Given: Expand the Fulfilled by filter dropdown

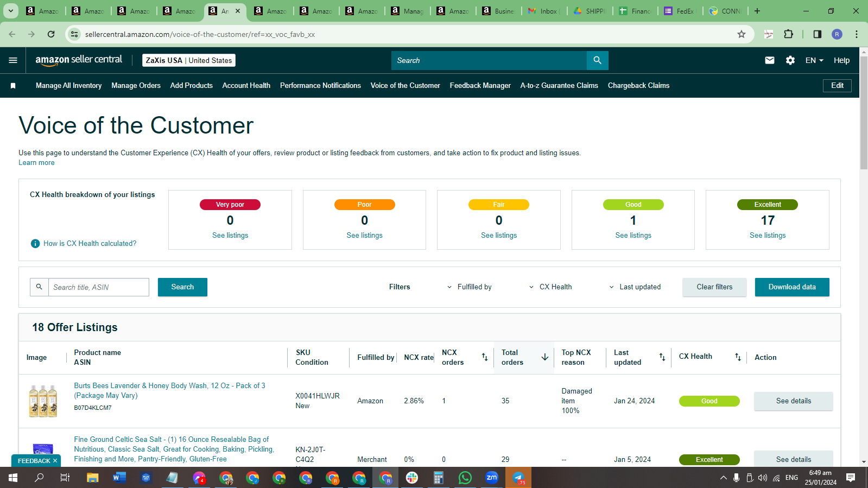Looking at the screenshot, I should click(469, 287).
